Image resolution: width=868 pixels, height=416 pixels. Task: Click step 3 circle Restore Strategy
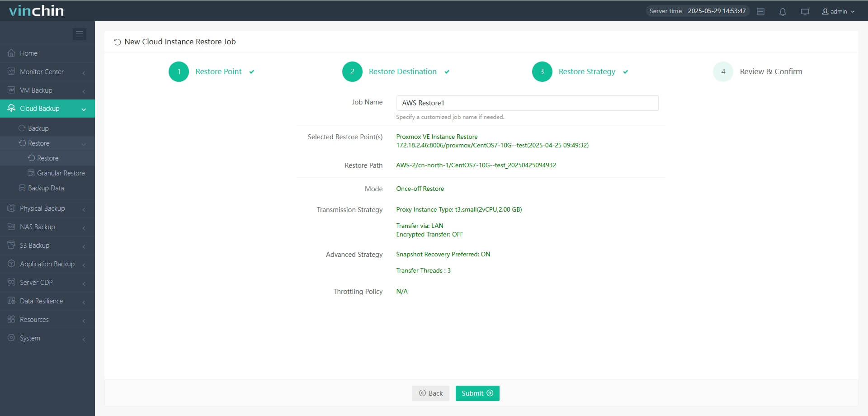542,71
